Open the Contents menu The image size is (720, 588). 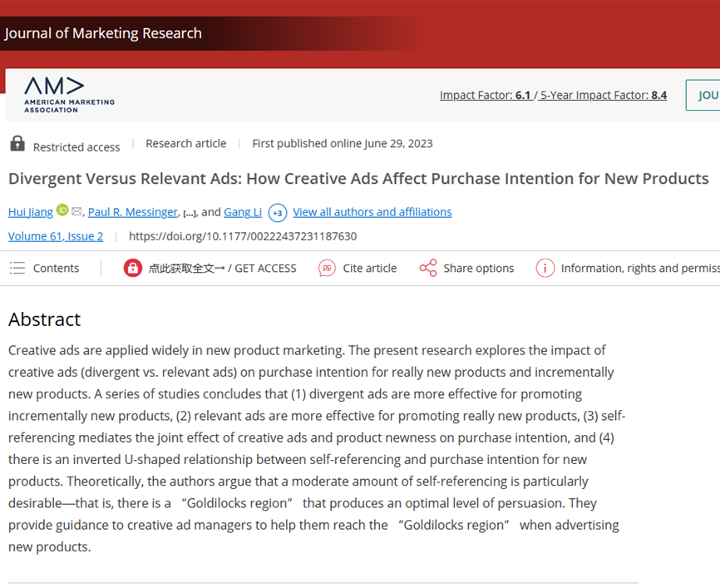coord(56,268)
